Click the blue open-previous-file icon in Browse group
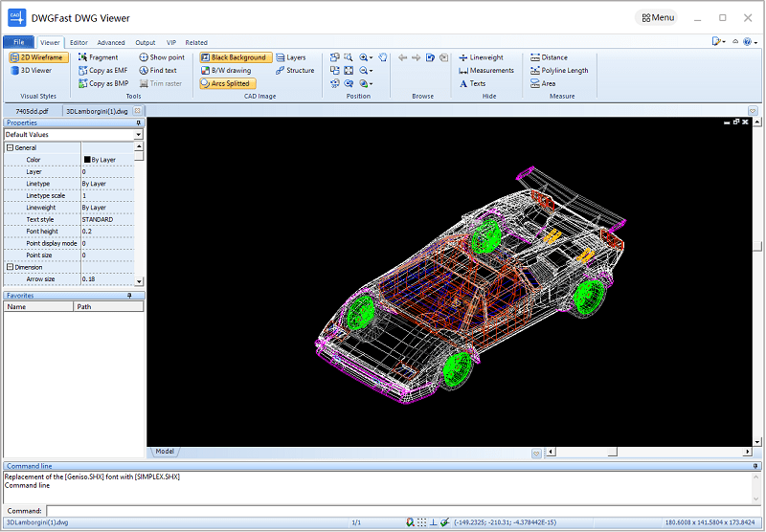This screenshot has width=766, height=532. click(x=430, y=57)
